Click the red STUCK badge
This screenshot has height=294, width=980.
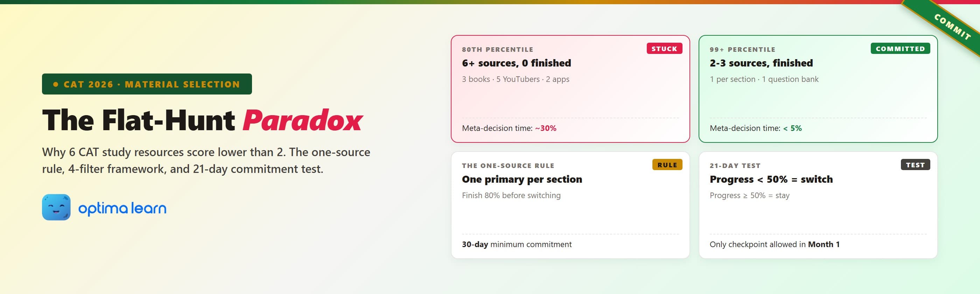pos(664,49)
